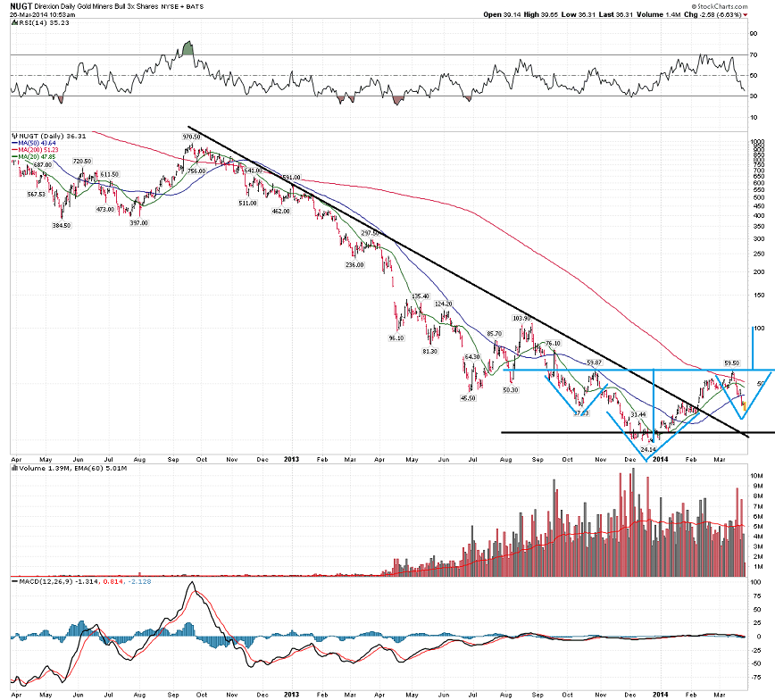Click the 'NUGT (Daily) 36.31' legend label
The image size is (775, 700).
pos(52,136)
